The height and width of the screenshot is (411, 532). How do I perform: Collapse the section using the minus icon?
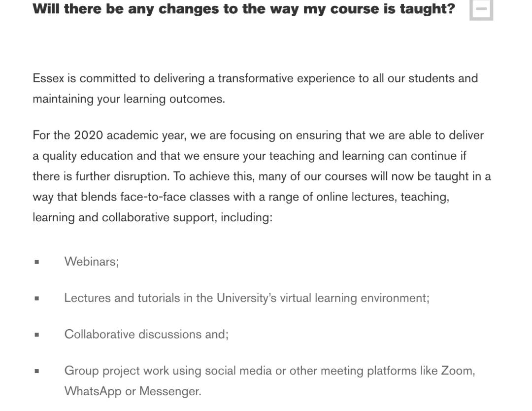(481, 9)
